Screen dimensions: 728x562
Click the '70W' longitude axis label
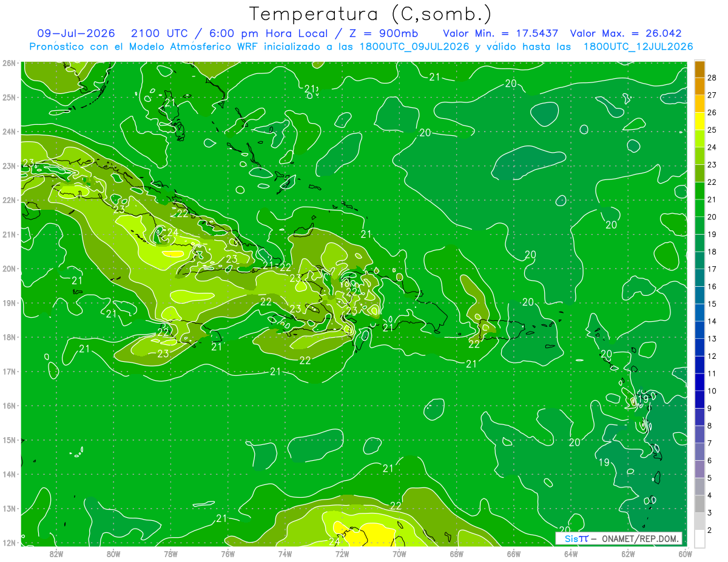(399, 554)
